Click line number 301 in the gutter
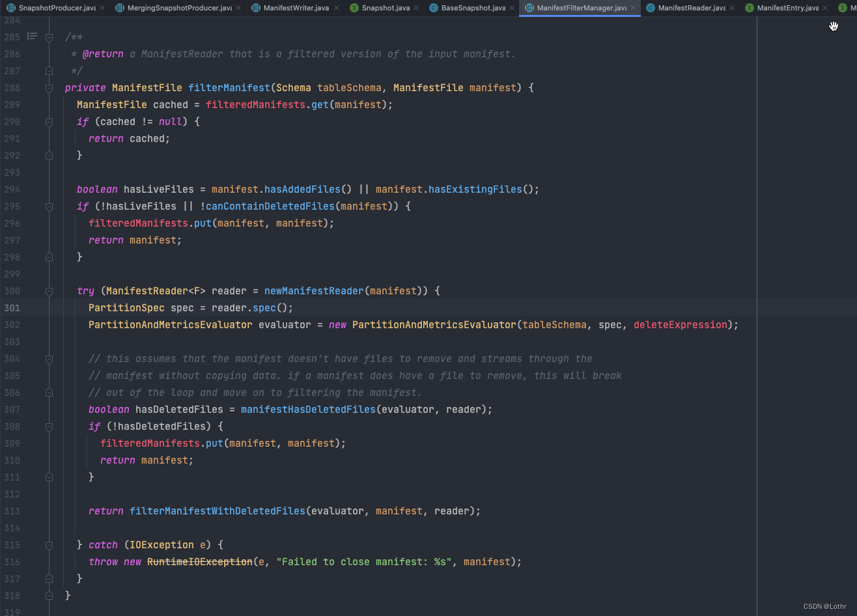This screenshot has width=857, height=616. (12, 308)
